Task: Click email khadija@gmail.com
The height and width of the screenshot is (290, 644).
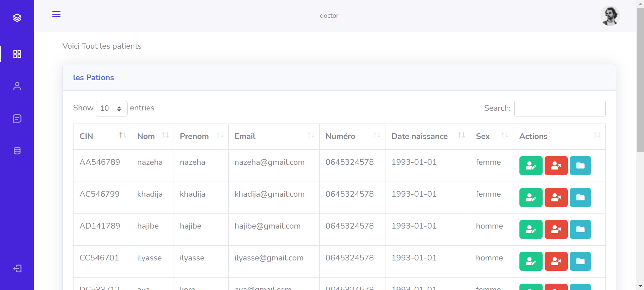Action: click(x=270, y=194)
